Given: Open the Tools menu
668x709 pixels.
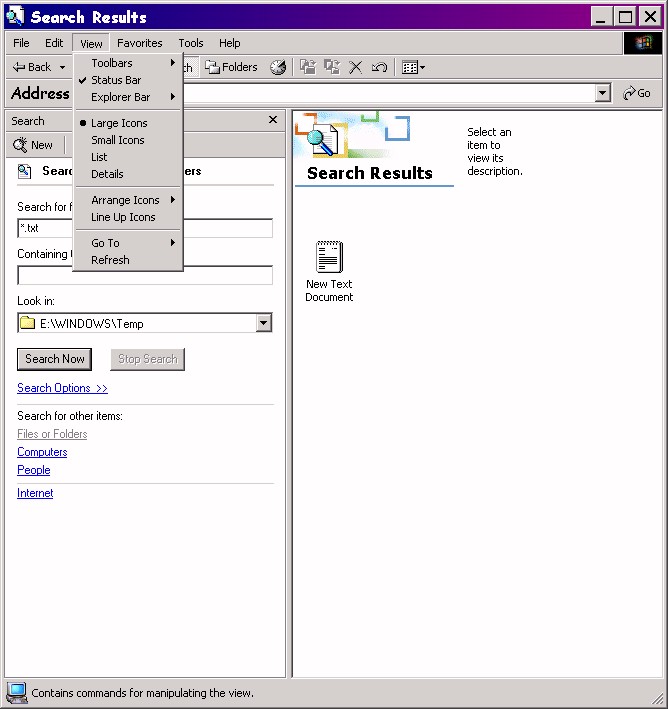Looking at the screenshot, I should click(191, 43).
